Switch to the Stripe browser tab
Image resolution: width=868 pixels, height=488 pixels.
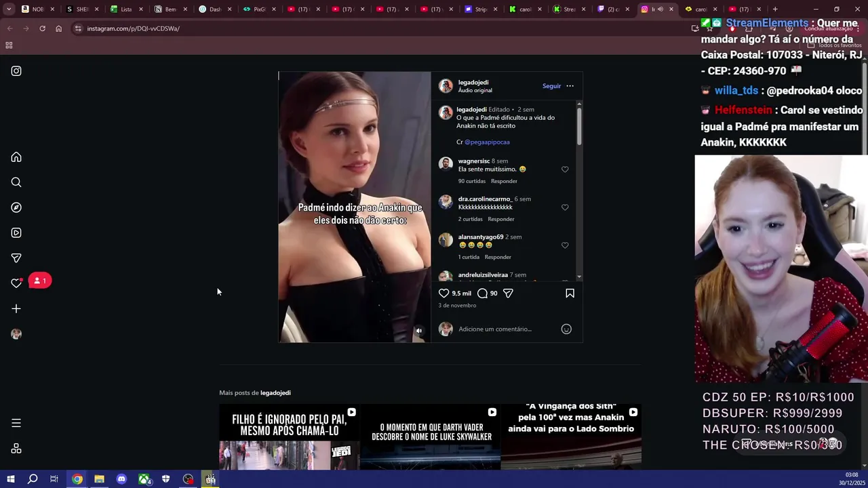482,9
